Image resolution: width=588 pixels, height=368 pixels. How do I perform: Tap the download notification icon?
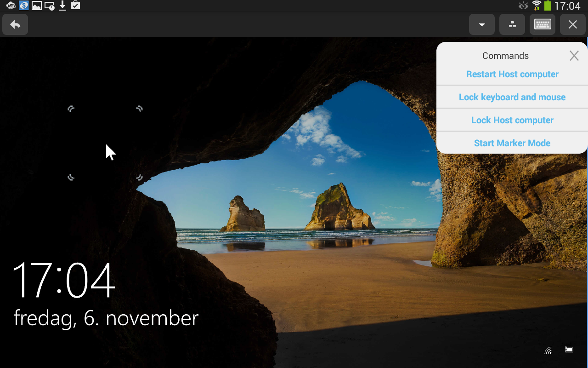pos(62,6)
